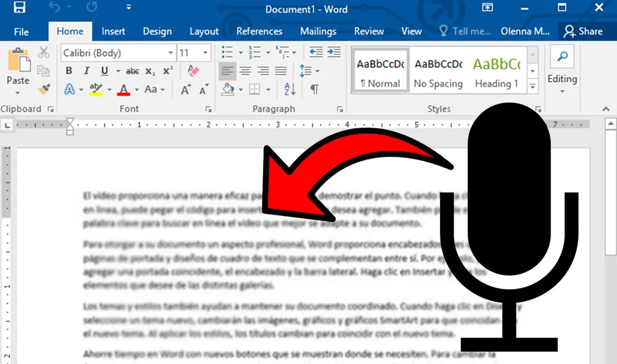This screenshot has width=617, height=364.
Task: Apply strikethrough formatting
Action: click(133, 71)
